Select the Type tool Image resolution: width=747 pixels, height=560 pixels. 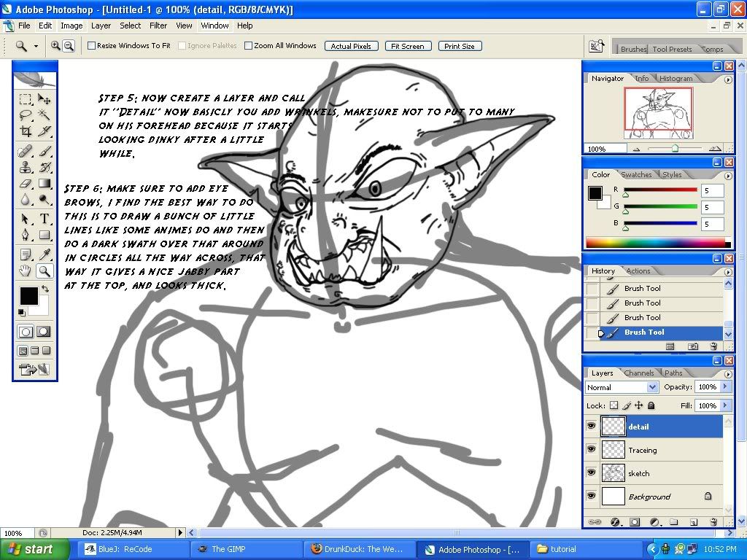(x=44, y=219)
